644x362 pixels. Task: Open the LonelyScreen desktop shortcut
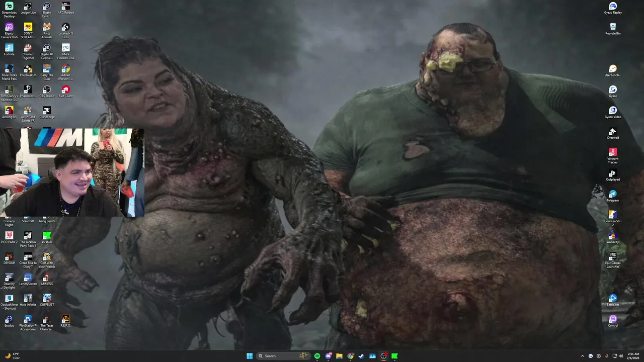(x=28, y=280)
